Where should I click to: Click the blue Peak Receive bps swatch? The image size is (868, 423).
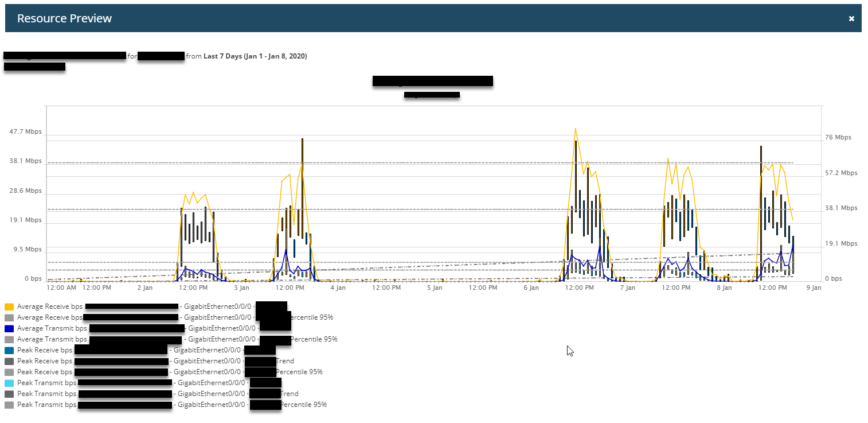[x=9, y=350]
